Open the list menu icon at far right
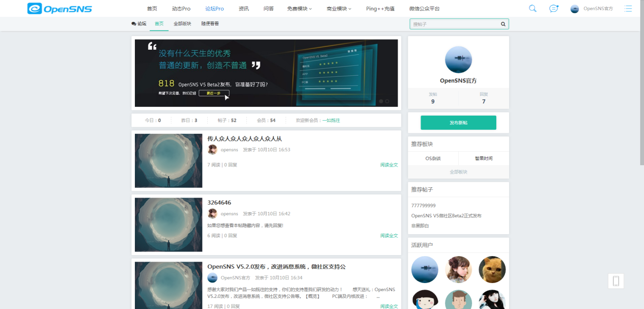This screenshot has width=644, height=309. 628,9
